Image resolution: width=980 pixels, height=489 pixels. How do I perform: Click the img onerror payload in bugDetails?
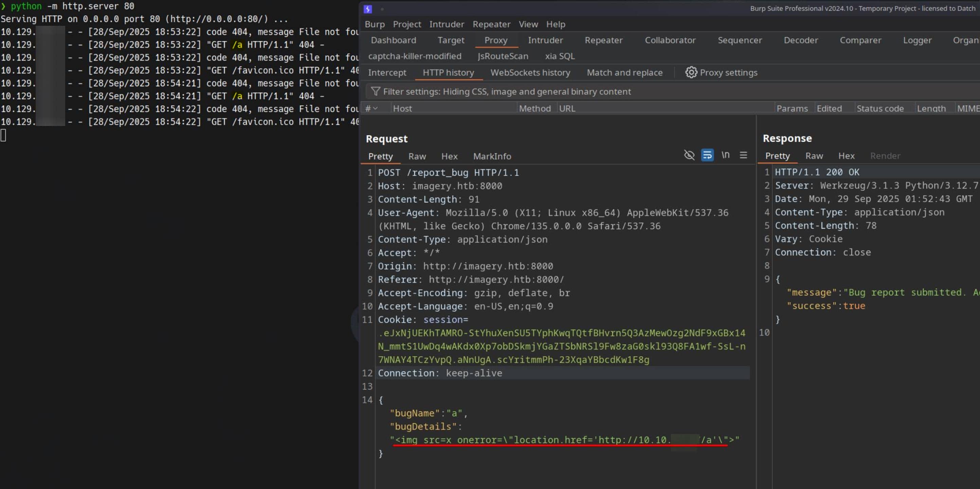[564, 440]
